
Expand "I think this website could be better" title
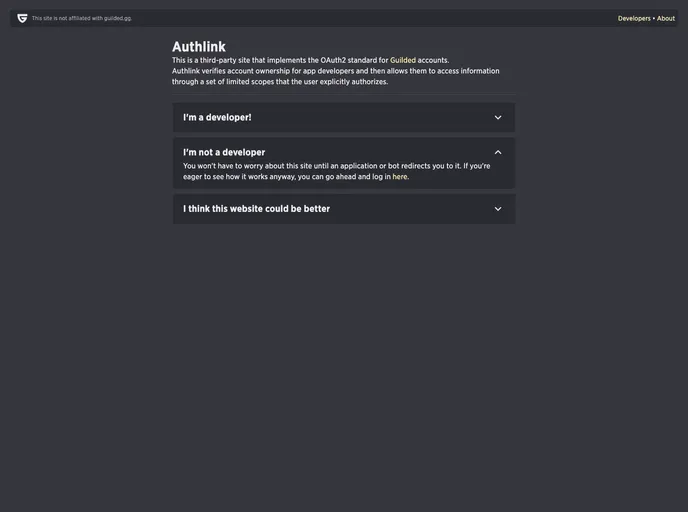click(x=256, y=209)
